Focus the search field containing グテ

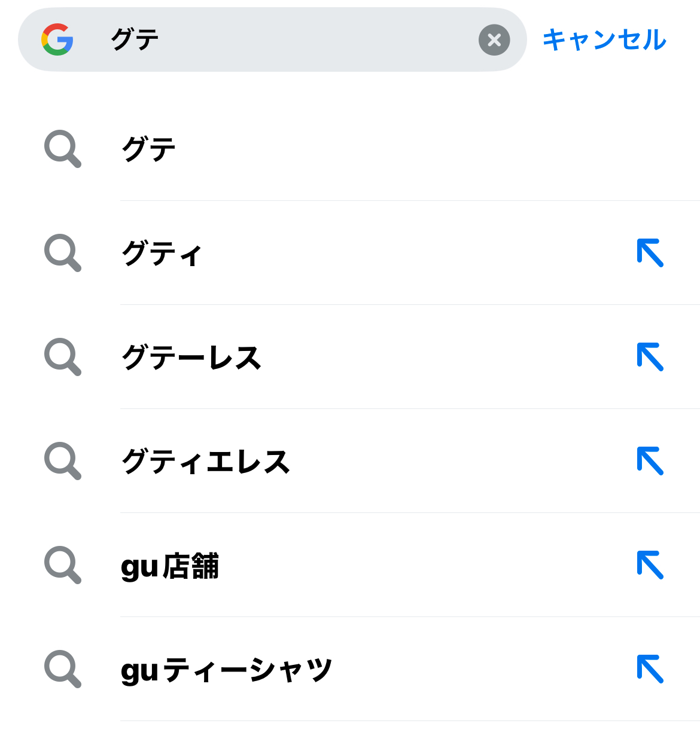coord(272,39)
